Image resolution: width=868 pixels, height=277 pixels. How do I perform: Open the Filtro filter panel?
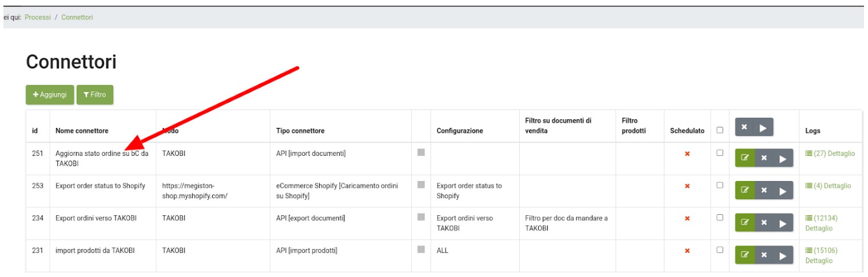click(x=95, y=95)
